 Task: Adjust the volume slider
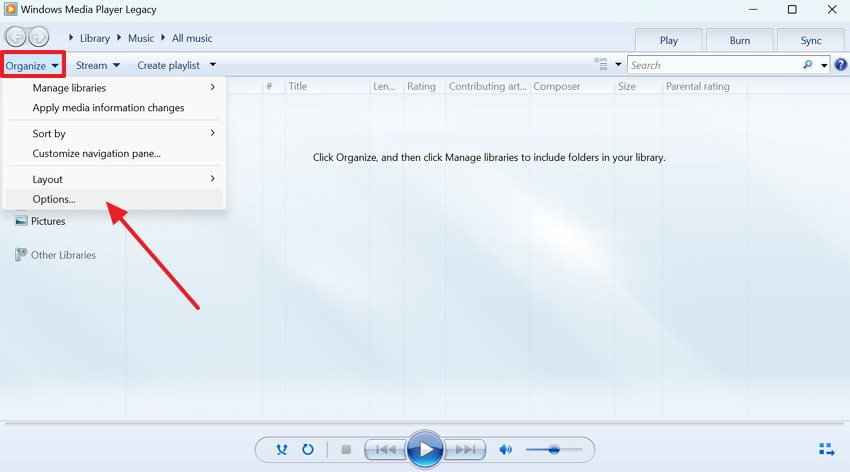(553, 449)
